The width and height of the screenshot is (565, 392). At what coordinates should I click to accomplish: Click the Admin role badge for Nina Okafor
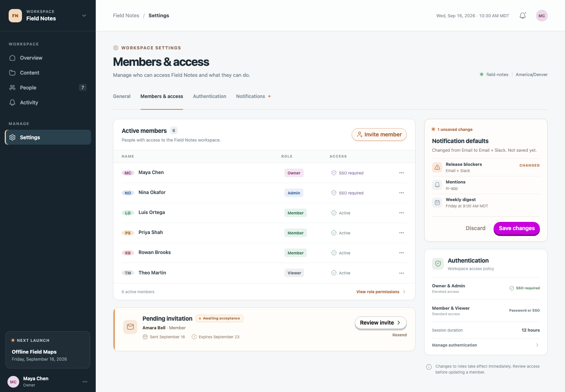click(x=294, y=193)
